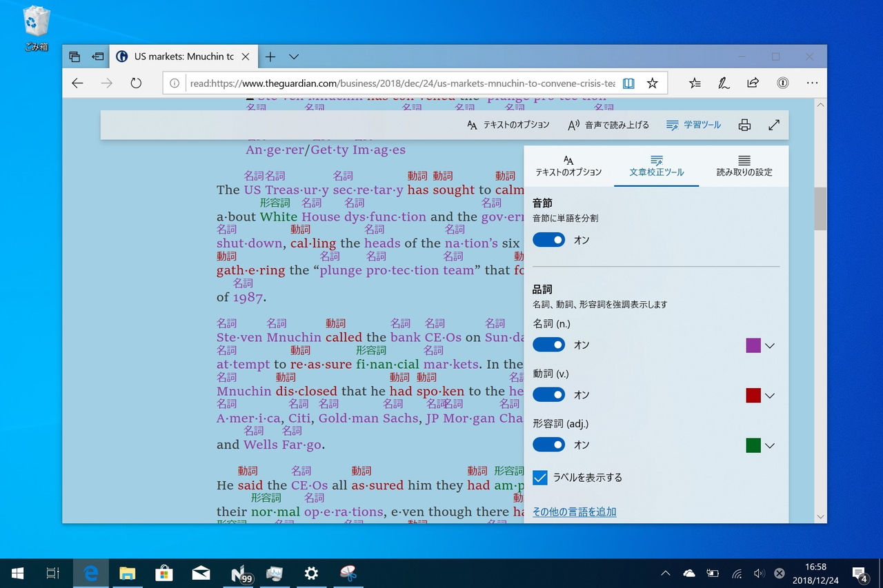Click the green 形容詞 color swatch
Viewport: 883px width, 588px height.
753,445
